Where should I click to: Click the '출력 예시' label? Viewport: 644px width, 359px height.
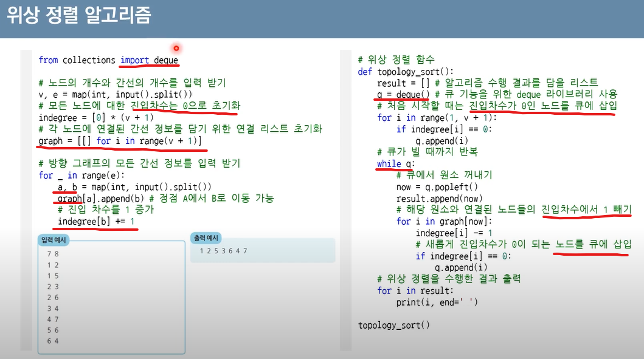point(206,238)
